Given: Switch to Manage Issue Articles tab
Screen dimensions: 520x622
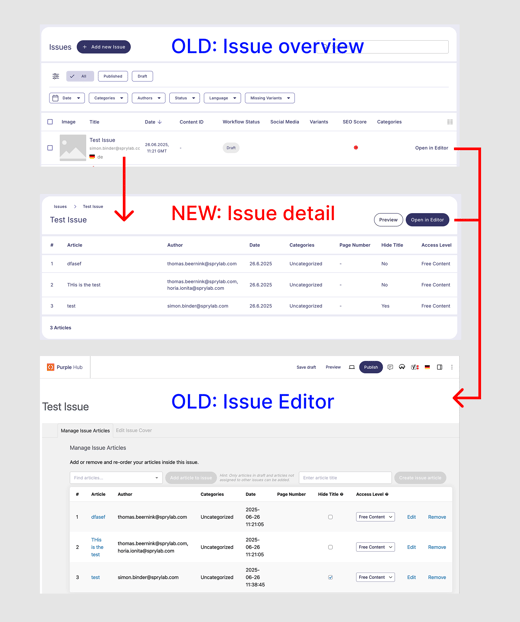Looking at the screenshot, I should point(85,430).
